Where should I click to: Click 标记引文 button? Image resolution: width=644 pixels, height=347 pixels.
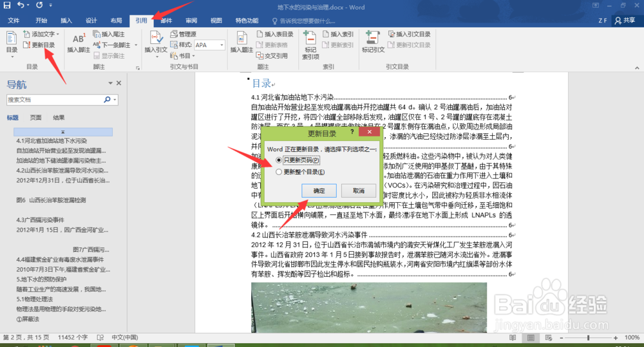pyautogui.click(x=373, y=42)
